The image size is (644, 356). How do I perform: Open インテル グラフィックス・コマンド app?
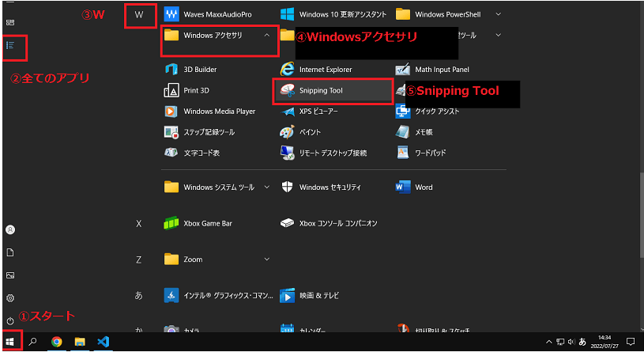tap(218, 296)
